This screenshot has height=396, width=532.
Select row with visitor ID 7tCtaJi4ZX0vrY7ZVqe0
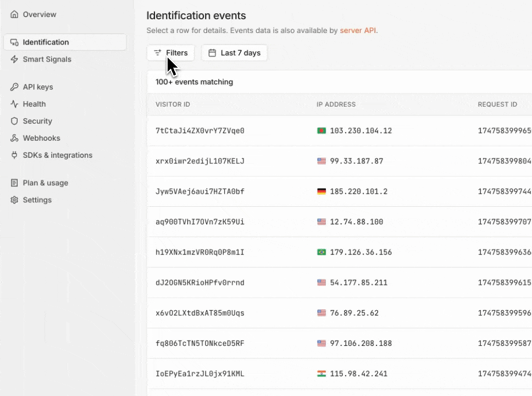coord(200,131)
